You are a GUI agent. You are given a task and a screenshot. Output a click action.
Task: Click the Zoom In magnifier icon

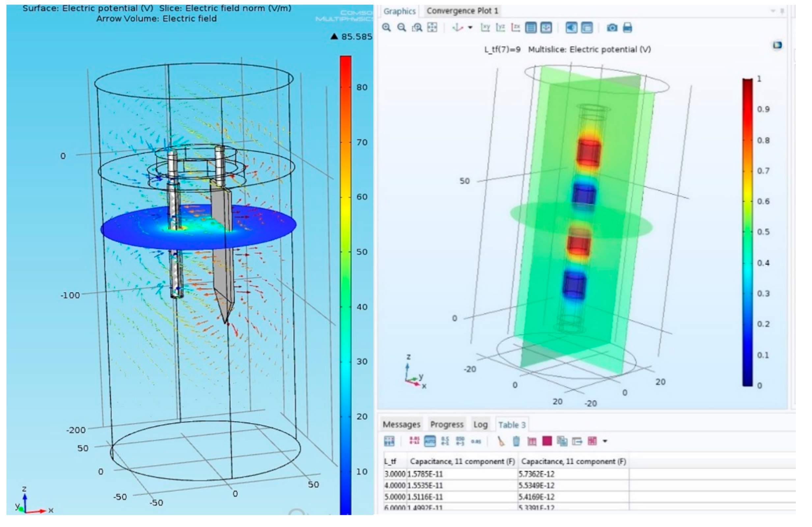tap(386, 27)
